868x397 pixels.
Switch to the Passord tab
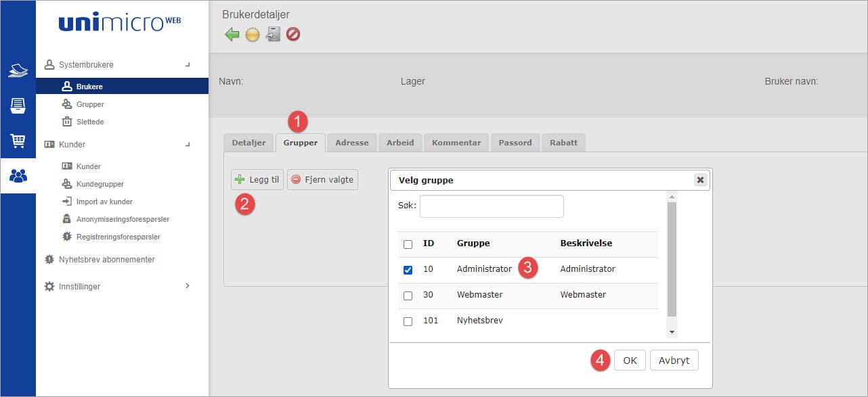515,143
